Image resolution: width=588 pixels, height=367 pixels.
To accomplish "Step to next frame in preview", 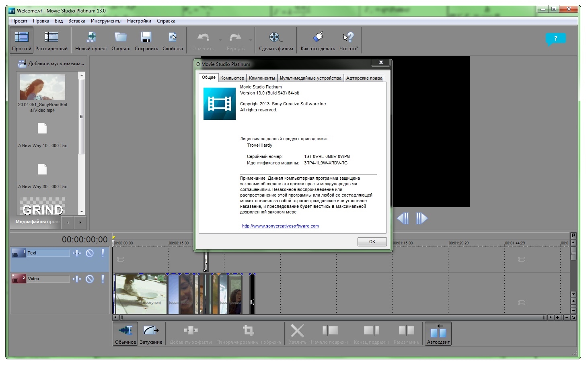I will pyautogui.click(x=421, y=218).
